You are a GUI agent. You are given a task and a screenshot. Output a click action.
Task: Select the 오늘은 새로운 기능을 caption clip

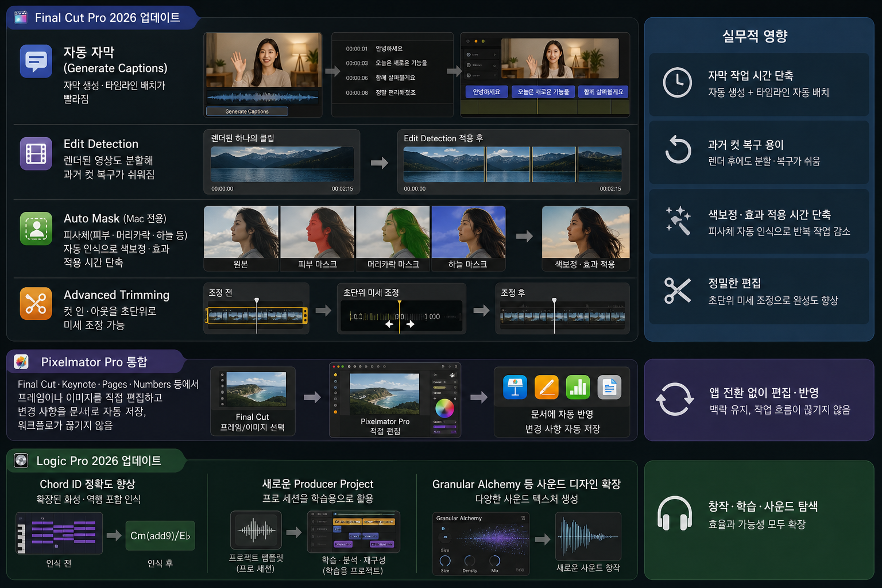click(543, 92)
